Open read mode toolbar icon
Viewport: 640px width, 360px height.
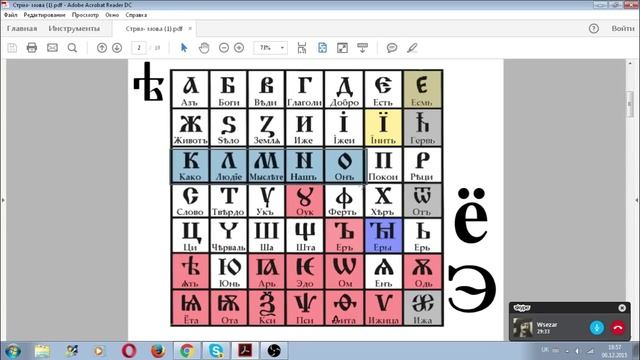(362, 48)
